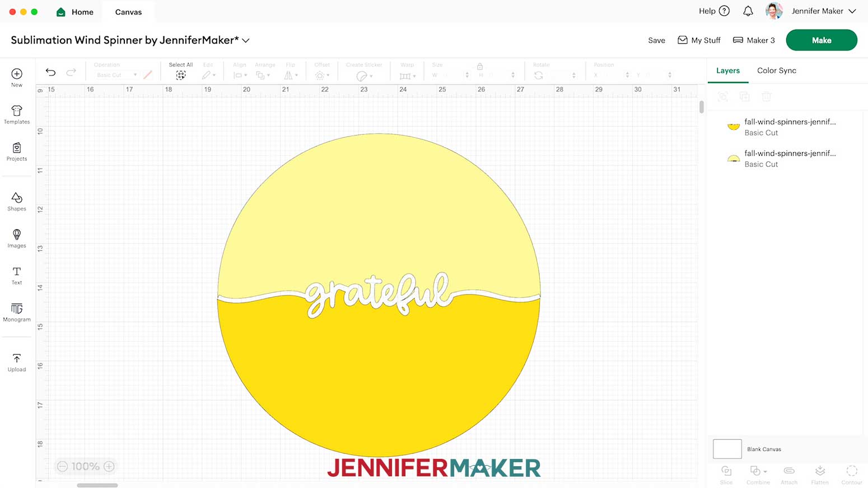Open the Combine menu

(x=758, y=475)
